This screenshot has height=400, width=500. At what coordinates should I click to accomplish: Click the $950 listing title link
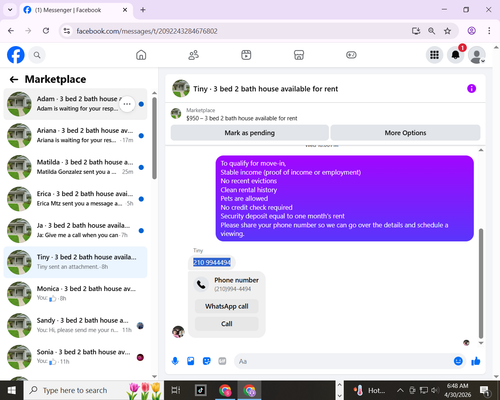242,118
